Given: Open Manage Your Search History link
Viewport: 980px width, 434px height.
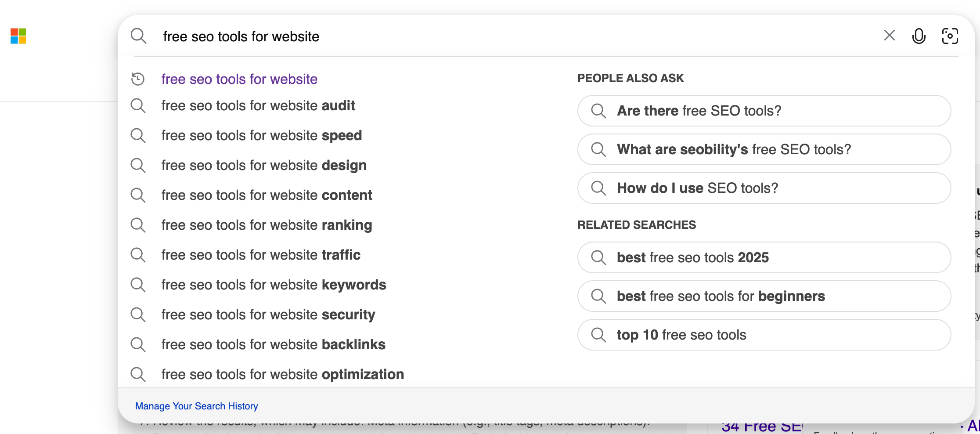Looking at the screenshot, I should 197,406.
